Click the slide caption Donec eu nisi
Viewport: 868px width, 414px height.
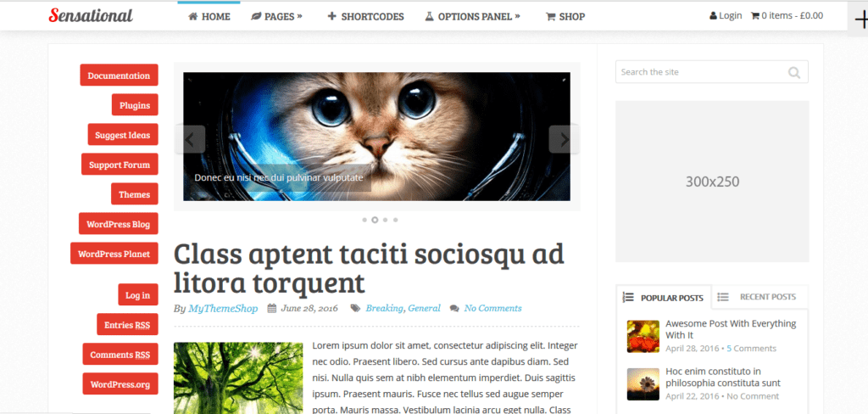(x=278, y=178)
